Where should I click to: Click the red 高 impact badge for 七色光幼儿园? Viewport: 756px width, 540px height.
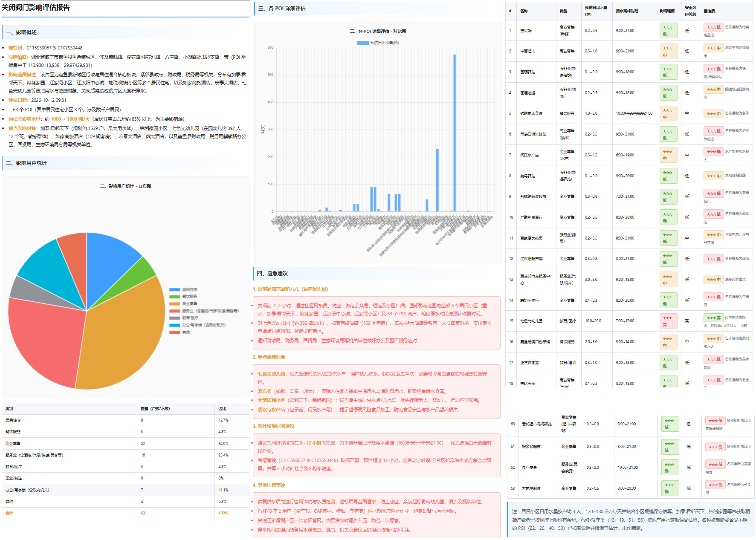pos(668,321)
